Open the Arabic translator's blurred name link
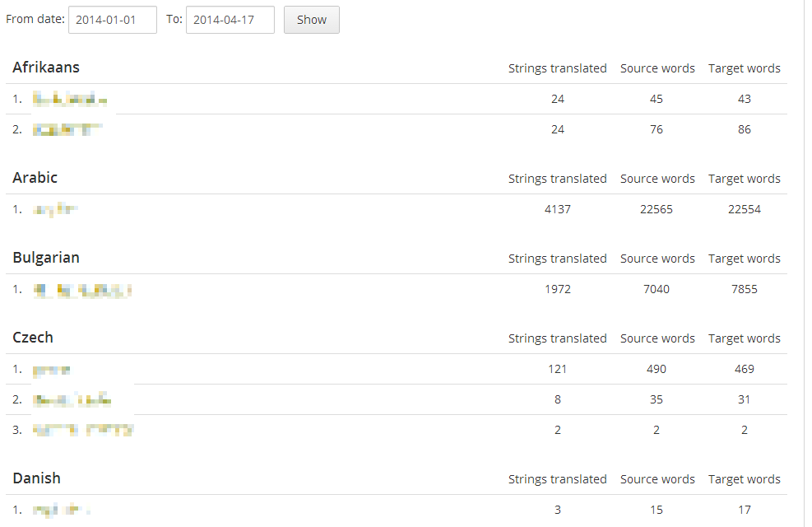Viewport: 812px width, 527px height. pos(55,209)
